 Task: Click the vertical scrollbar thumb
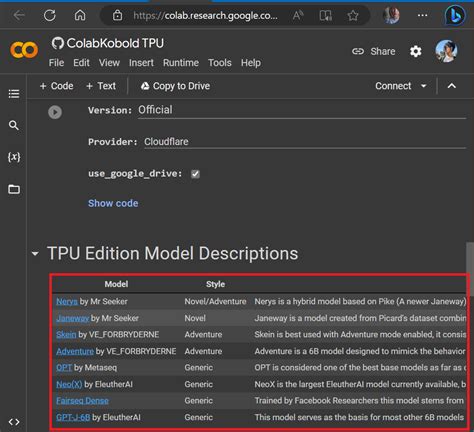[470, 269]
